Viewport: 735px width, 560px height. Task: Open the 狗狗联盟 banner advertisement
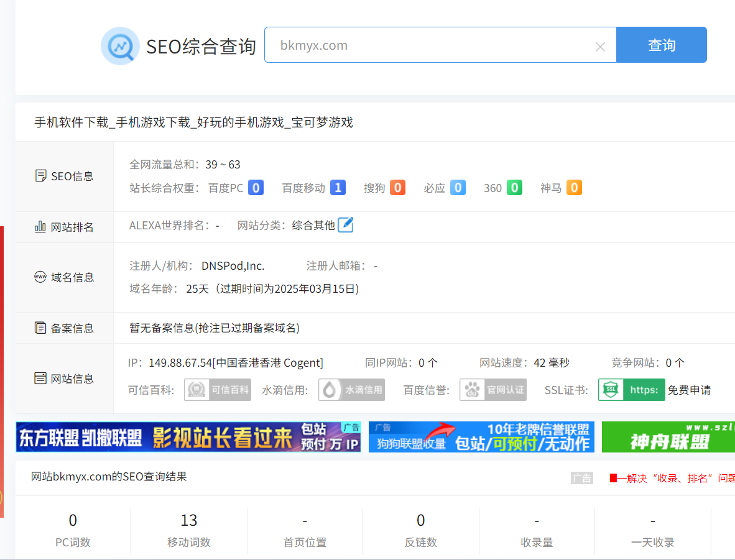click(481, 437)
